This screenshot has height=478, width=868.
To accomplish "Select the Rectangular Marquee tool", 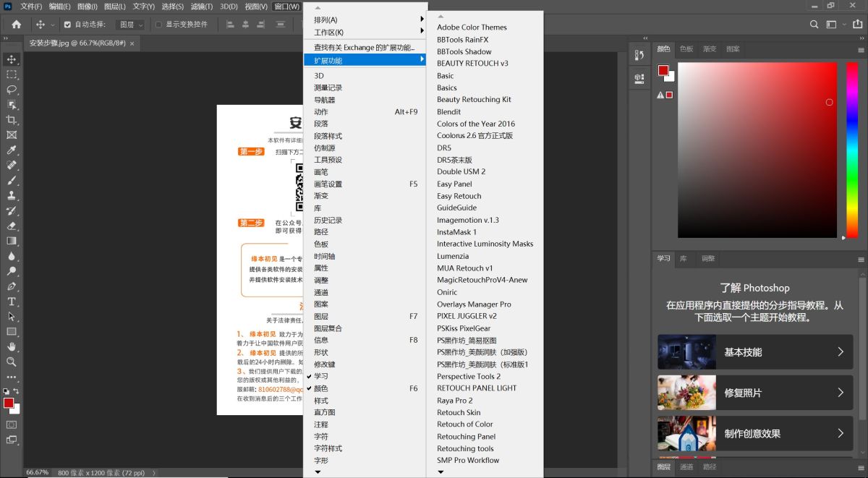I will (x=12, y=74).
